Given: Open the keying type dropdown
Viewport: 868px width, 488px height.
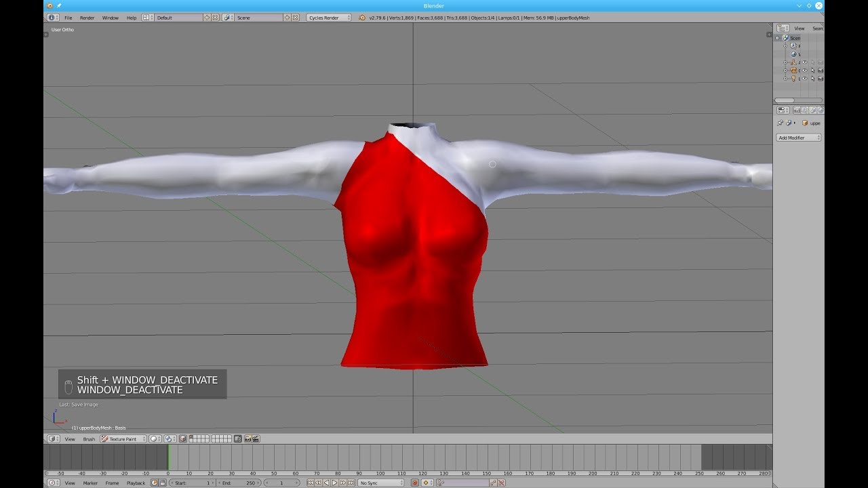Looking at the screenshot, I should (427, 483).
